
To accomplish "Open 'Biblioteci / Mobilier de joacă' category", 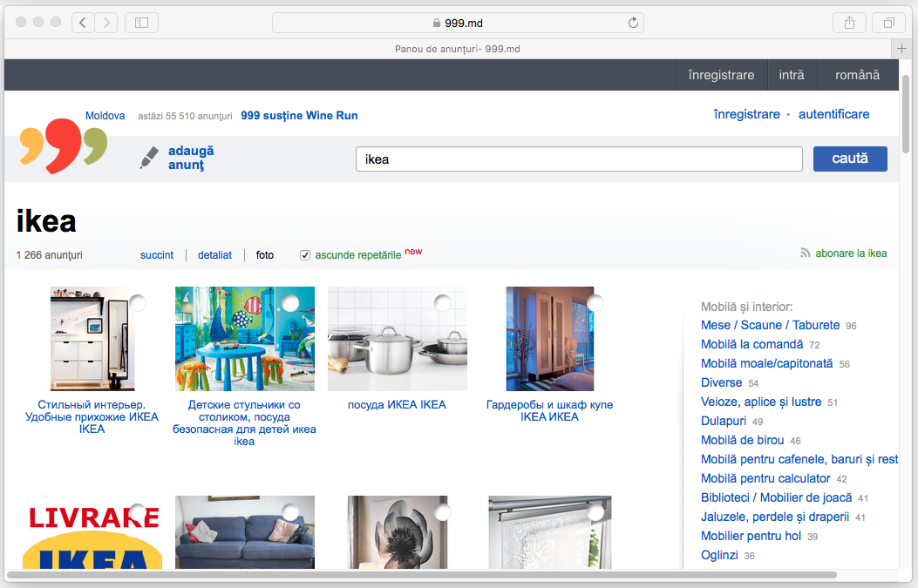I will pyautogui.click(x=776, y=498).
